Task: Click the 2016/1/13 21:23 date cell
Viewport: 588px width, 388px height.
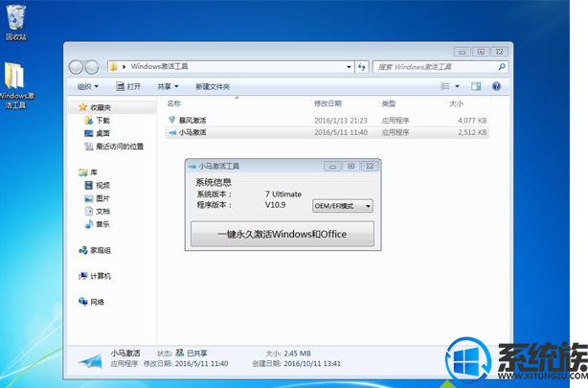Action: 341,121
